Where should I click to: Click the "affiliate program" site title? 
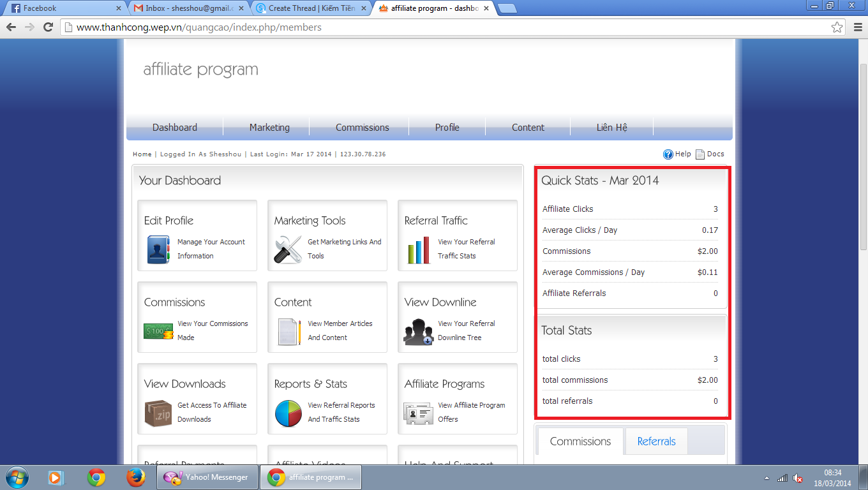200,70
